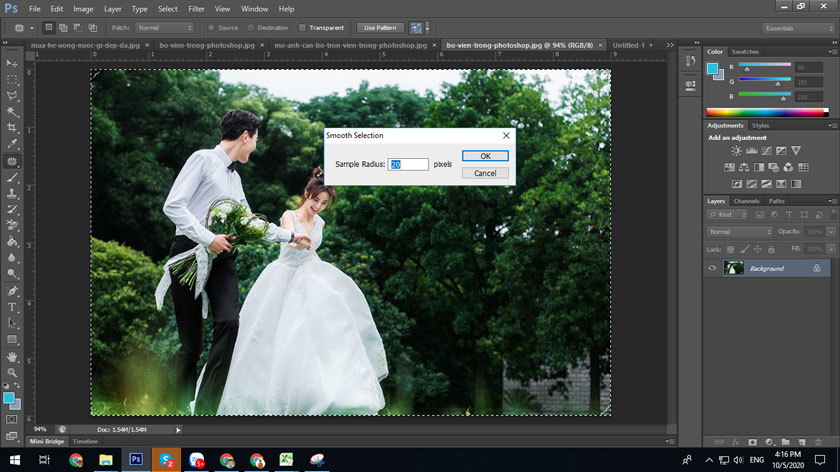Add a Curves adjustment
The width and height of the screenshot is (840, 472).
[767, 151]
